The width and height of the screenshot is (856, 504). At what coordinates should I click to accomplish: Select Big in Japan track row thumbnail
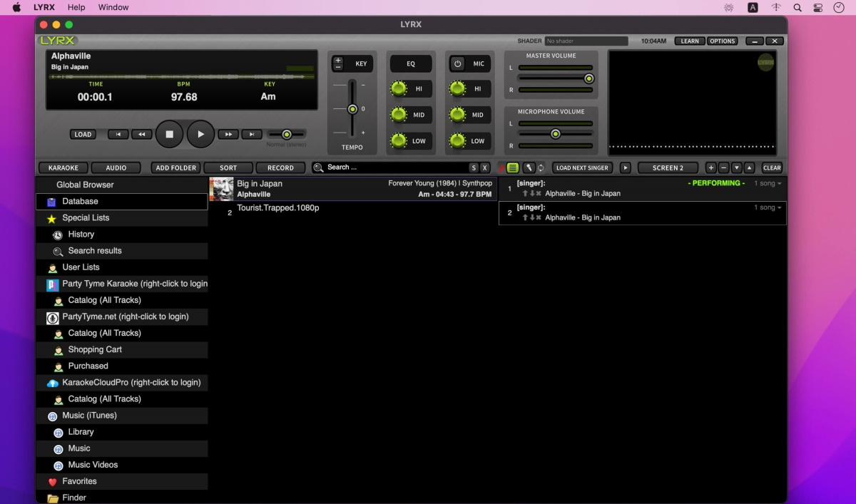point(222,189)
